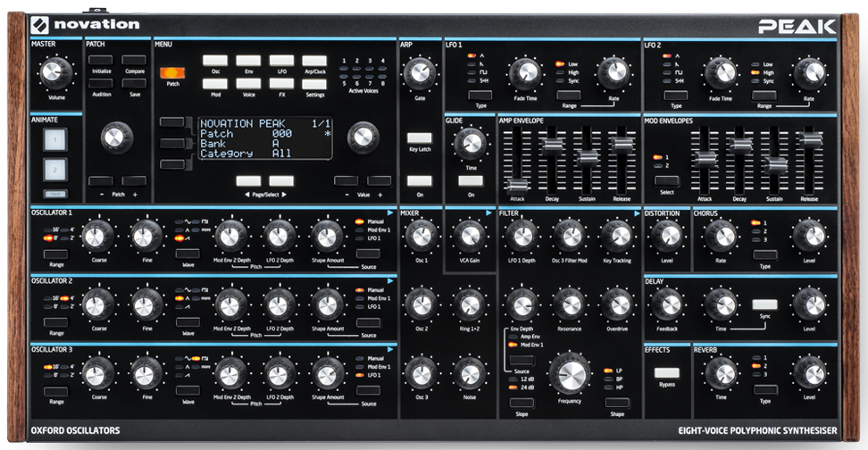Viewport: 868px width, 450px height.
Task: Click the Distortion Level knob
Action: 667,237
